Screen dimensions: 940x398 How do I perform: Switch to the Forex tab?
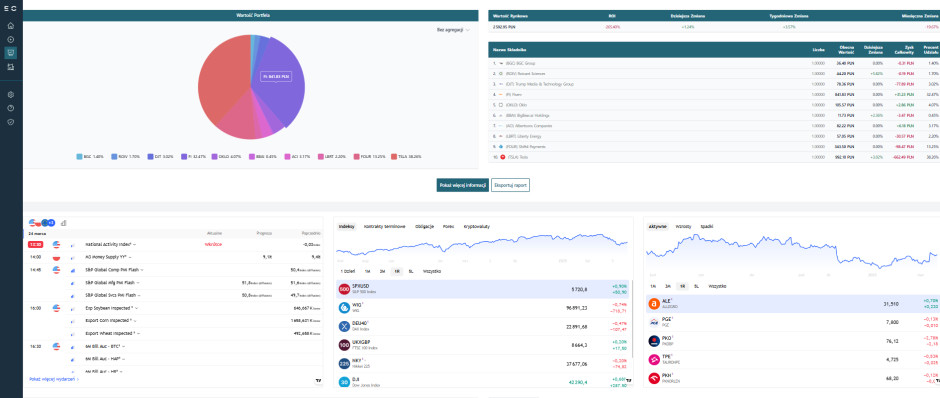pyautogui.click(x=448, y=227)
